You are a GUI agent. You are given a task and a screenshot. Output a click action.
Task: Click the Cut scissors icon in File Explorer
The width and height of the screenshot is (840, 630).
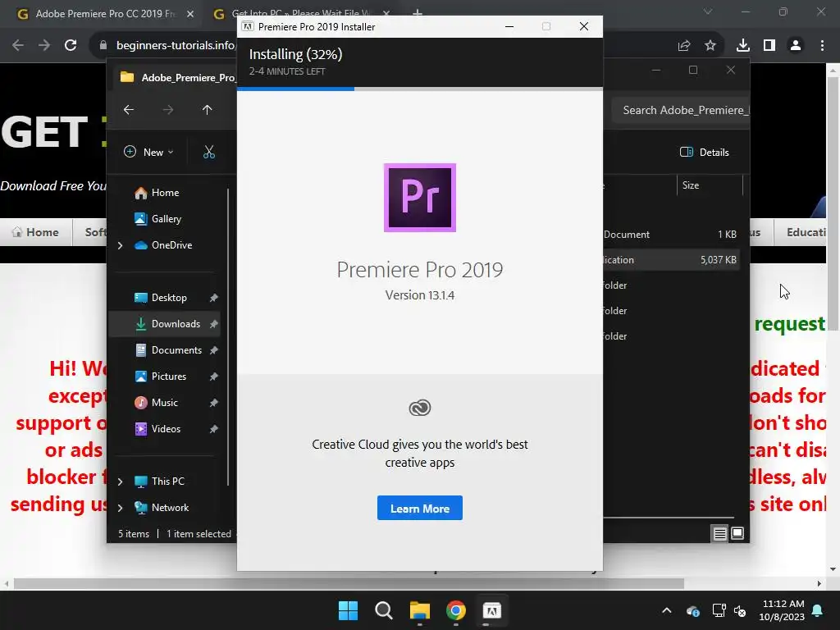[209, 152]
